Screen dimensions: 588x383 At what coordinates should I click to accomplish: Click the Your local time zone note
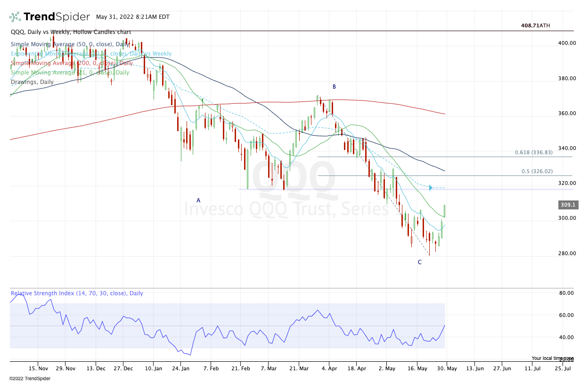[553, 358]
